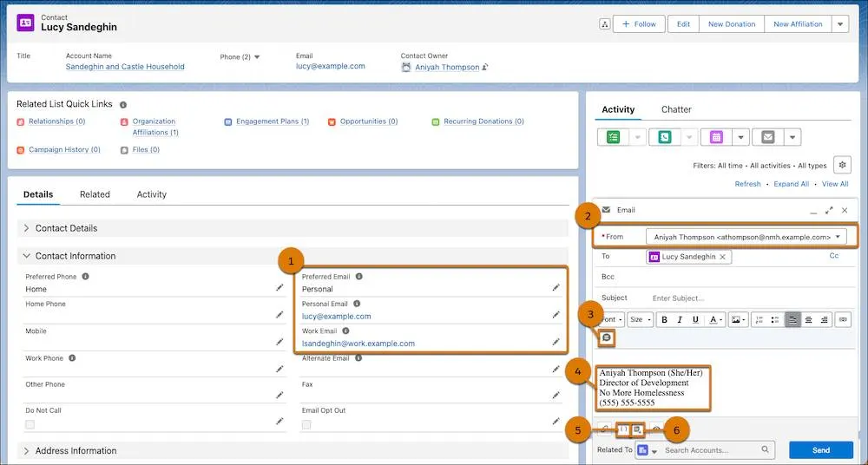
Task: Click the Follow button
Action: 639,23
